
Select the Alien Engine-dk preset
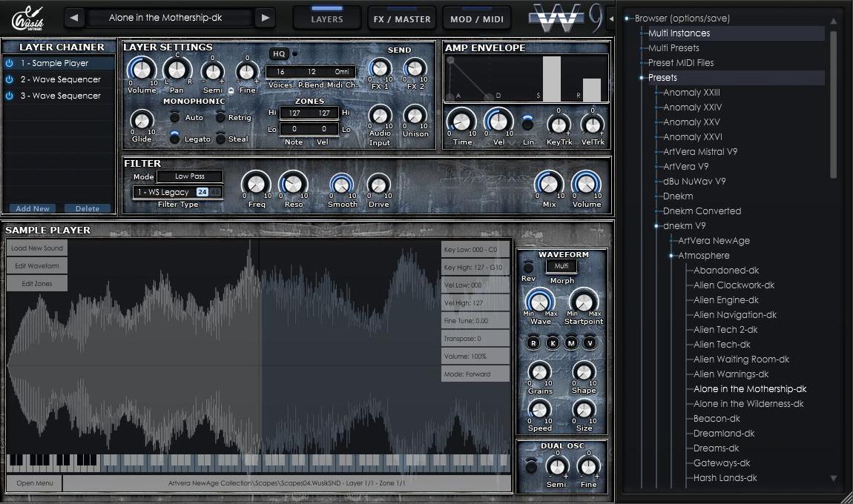[725, 299]
